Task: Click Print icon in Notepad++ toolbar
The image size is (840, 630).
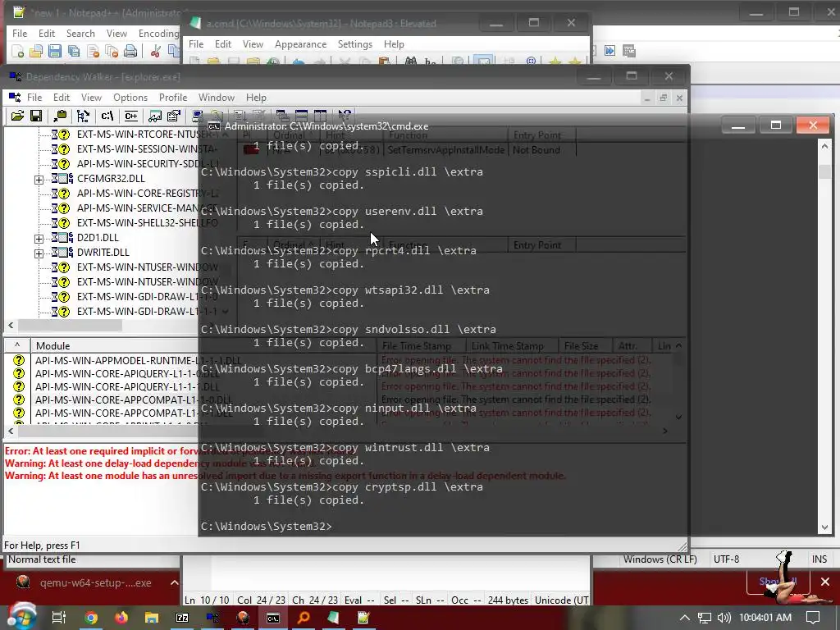Action: click(x=130, y=52)
